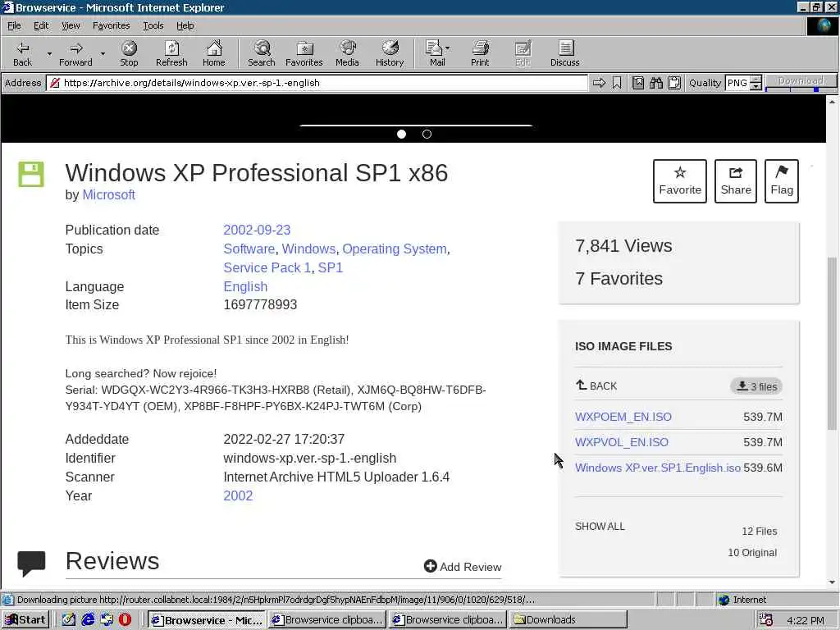Click the Internet Explorer quick launch icon
Screen dimensions: 840x630
point(88,619)
